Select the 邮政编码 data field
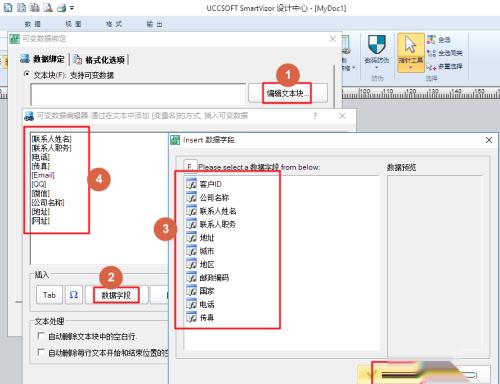This screenshot has width=500, height=384. click(208, 277)
